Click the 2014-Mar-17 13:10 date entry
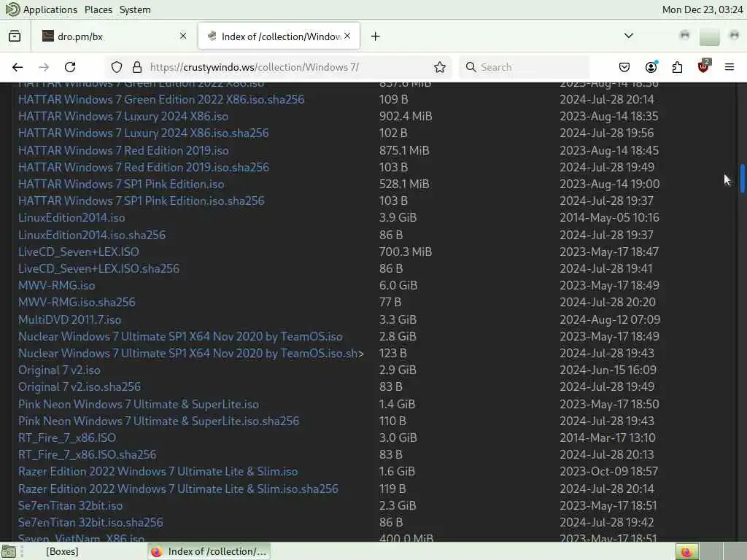 click(608, 437)
